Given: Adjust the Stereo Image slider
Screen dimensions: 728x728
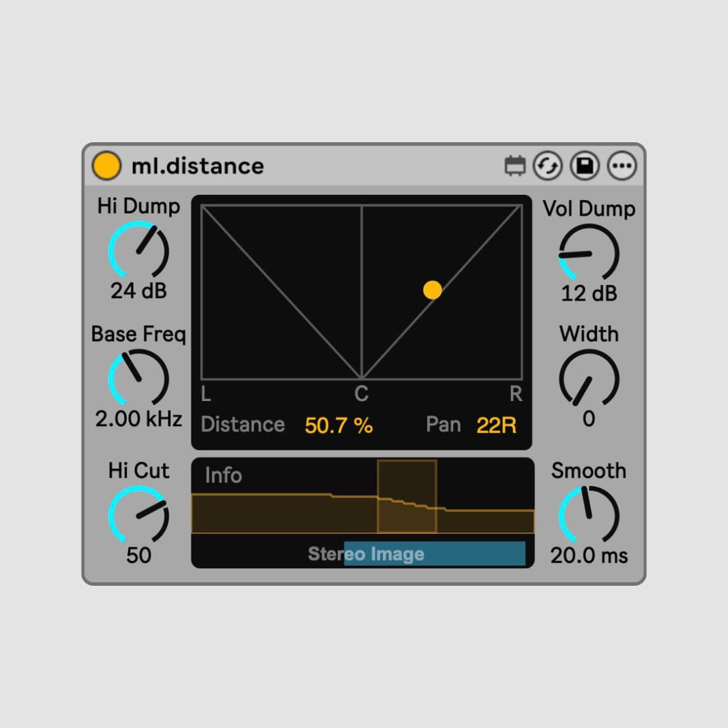Looking at the screenshot, I should click(x=434, y=553).
